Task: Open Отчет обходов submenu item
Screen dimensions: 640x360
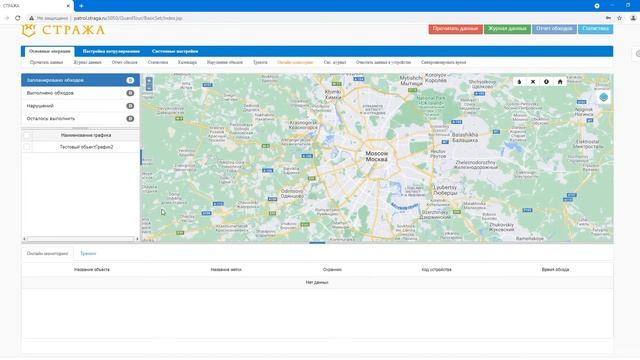Action: point(124,62)
